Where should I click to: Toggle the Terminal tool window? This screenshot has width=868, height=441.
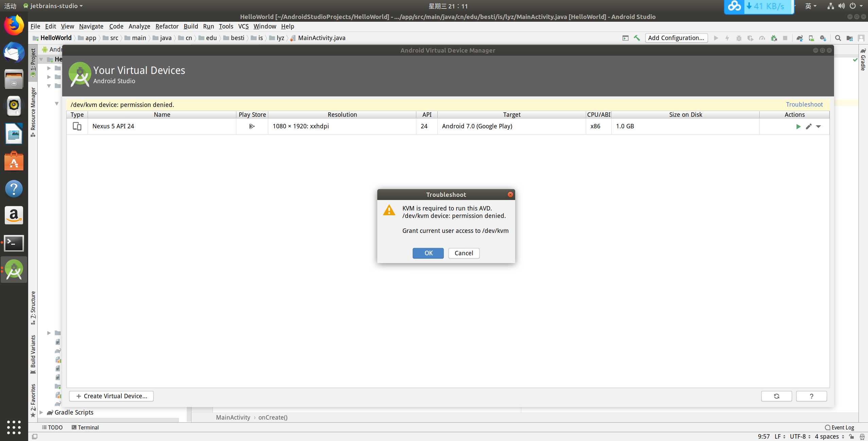point(85,427)
